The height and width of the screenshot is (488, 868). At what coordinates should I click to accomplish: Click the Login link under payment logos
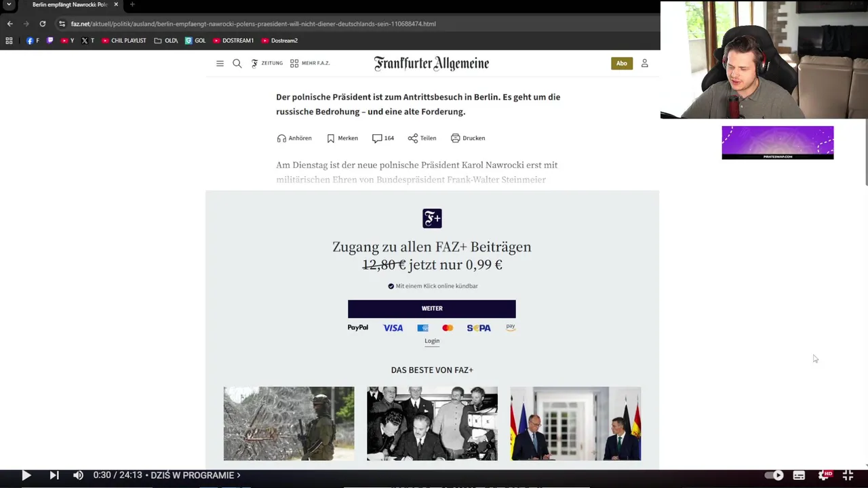point(432,341)
